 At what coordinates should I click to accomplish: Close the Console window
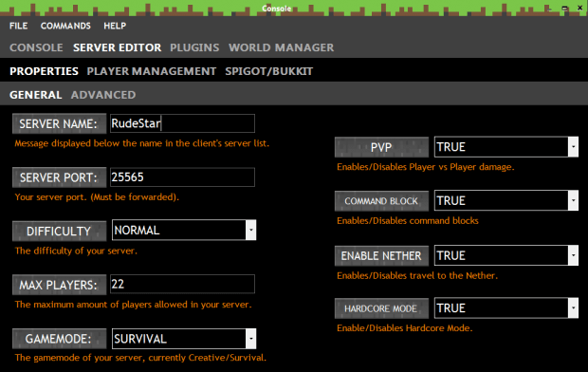point(579,8)
